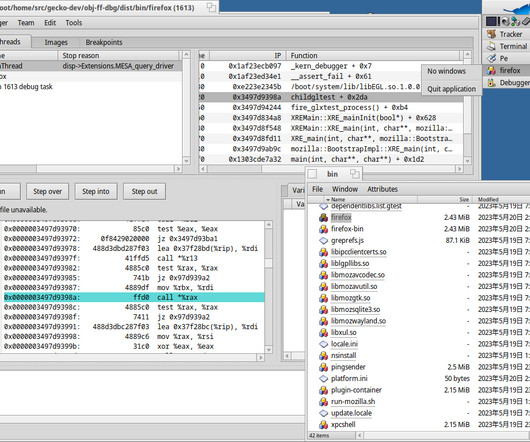Click the libmozsqlite3.so file icon
530x442 pixels.
pos(323,309)
